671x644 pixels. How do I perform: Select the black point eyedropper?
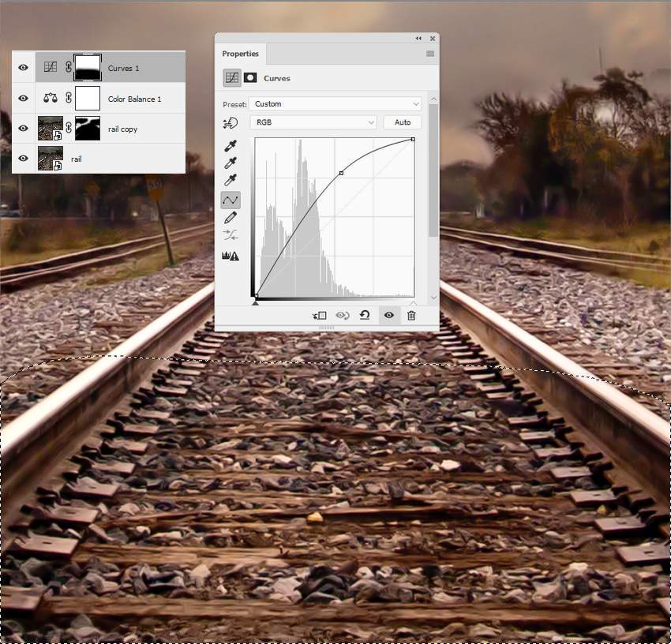point(231,146)
